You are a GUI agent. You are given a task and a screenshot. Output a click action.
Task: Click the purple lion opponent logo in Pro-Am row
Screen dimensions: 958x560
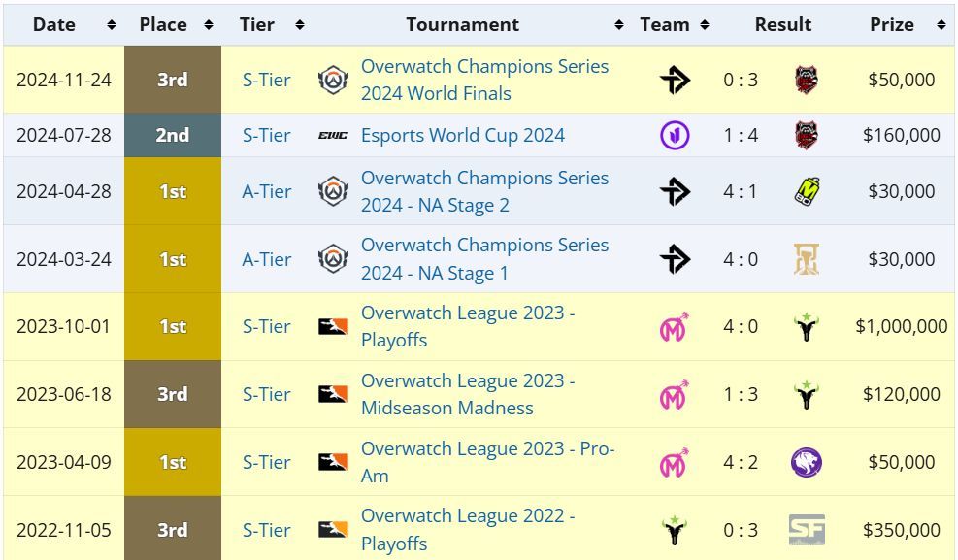click(806, 462)
